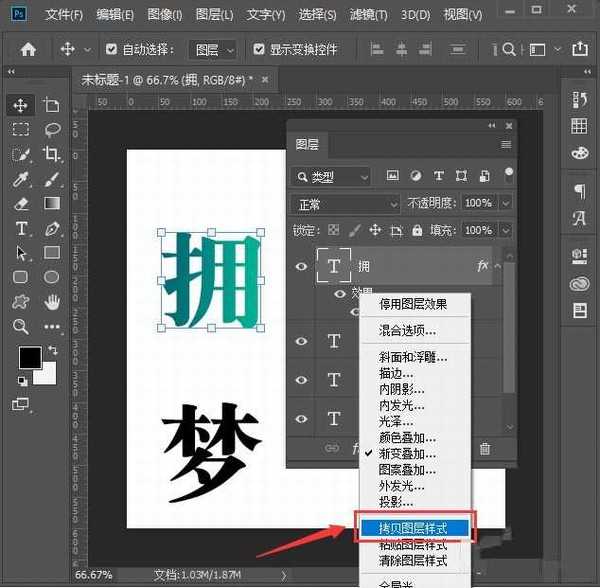Select the Hand tool
The width and height of the screenshot is (600, 588).
click(52, 301)
